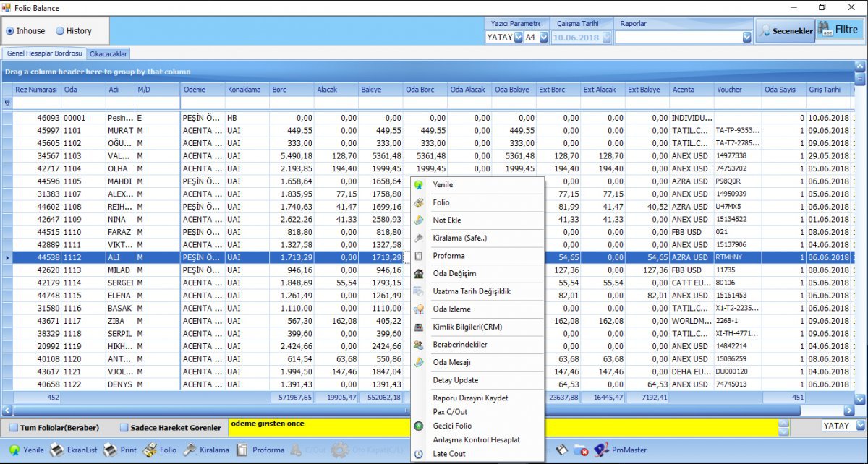The image size is (868, 464).
Task: Select the row for room 1122 DENYS
Action: 427,384
